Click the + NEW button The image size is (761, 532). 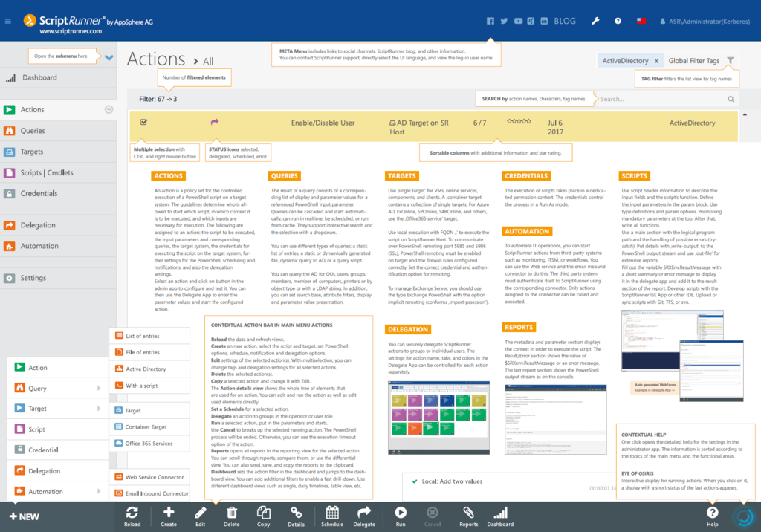click(x=25, y=517)
